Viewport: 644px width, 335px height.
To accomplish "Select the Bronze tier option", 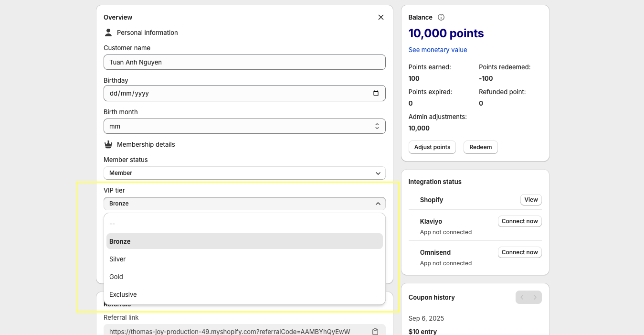I will 120,241.
